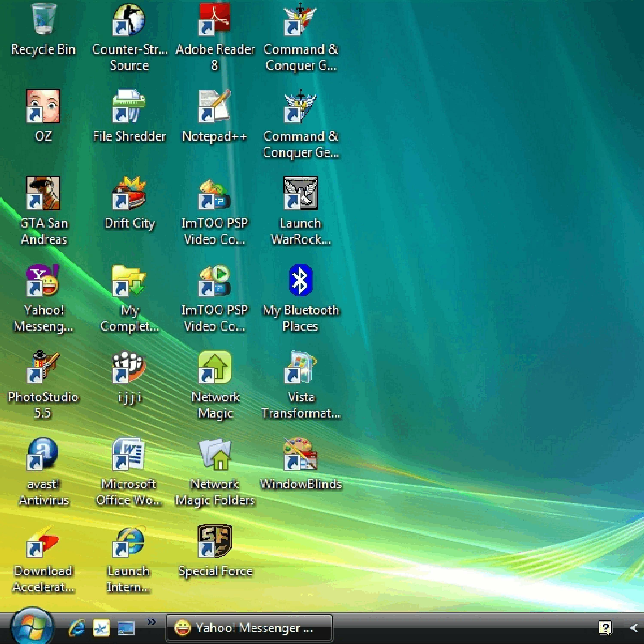The width and height of the screenshot is (644, 644).
Task: Click Yahoo! Messenger taskbar button
Action: pos(249,628)
